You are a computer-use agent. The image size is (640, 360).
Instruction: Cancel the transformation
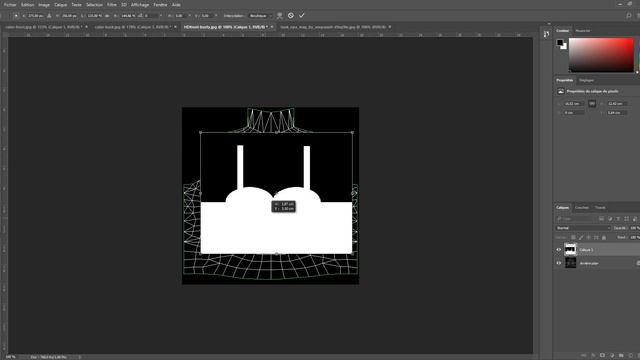(291, 16)
